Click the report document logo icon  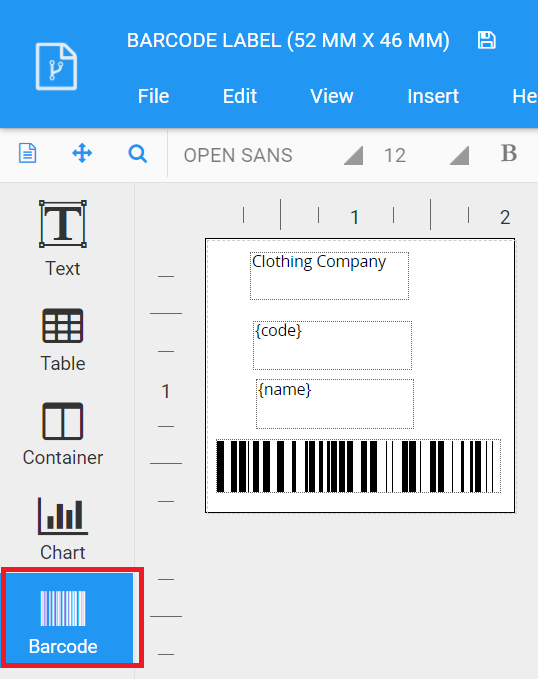(56, 66)
